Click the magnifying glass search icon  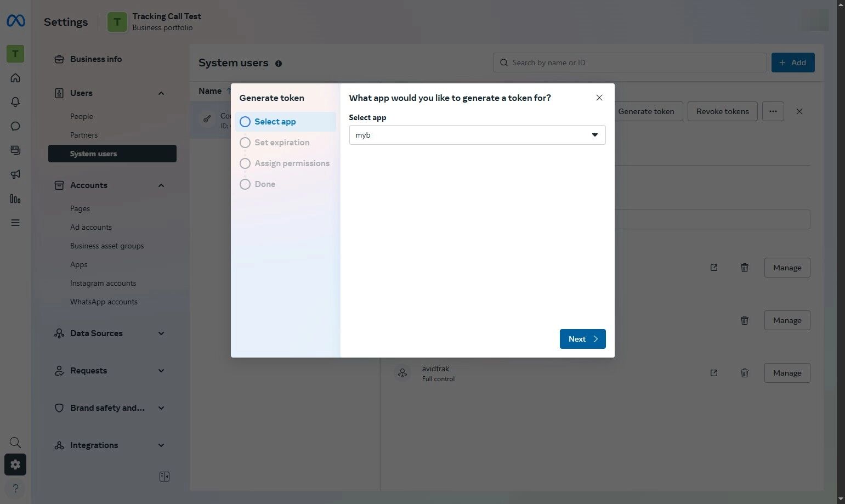coord(15,442)
